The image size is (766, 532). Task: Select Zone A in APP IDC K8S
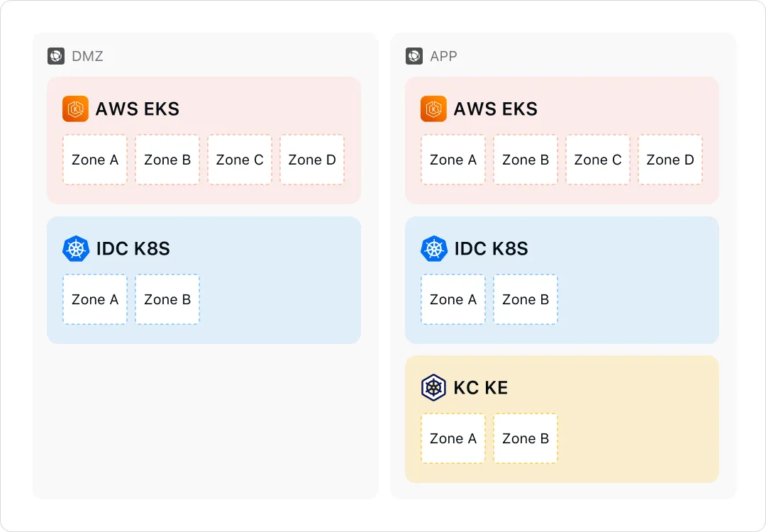(x=453, y=299)
